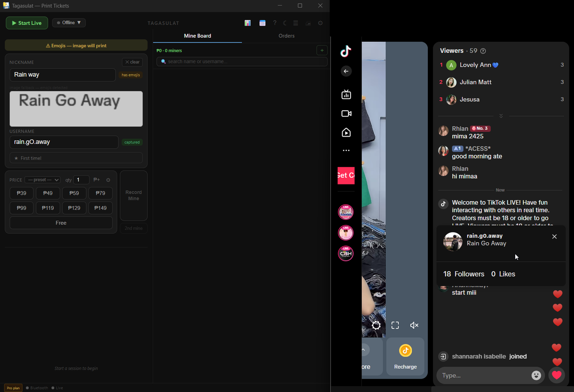This screenshot has width=574, height=392.
Task: Open the price preset dropdown
Action: [x=43, y=180]
